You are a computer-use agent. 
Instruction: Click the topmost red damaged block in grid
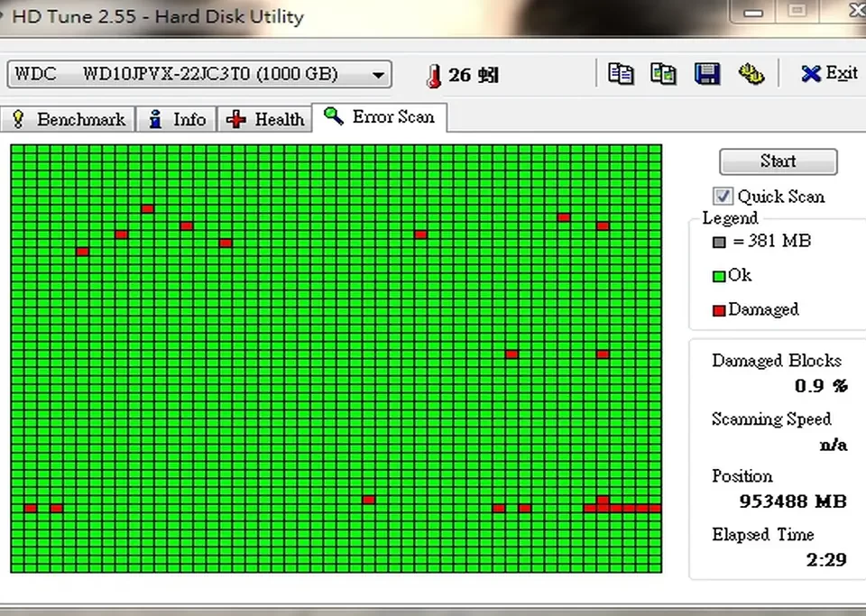coord(148,208)
